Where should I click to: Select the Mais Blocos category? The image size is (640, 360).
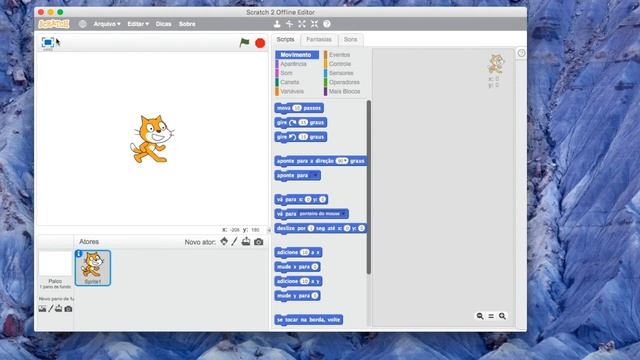[344, 91]
